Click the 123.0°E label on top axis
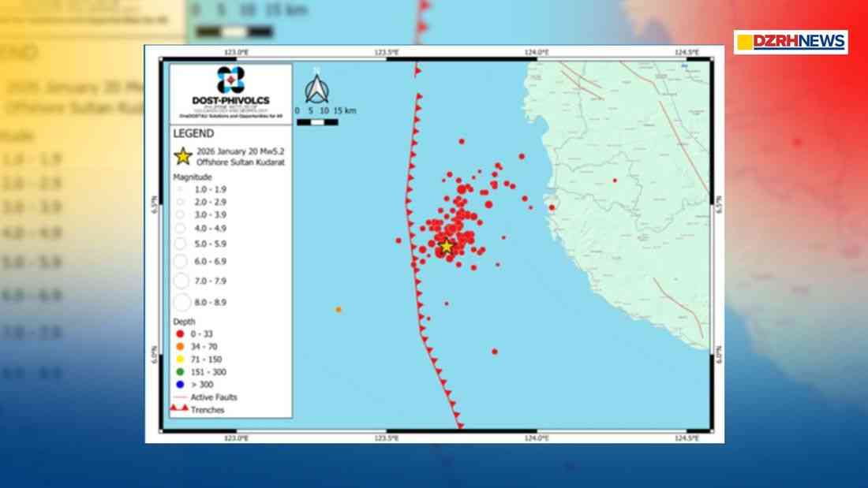868x488 pixels. click(x=237, y=52)
